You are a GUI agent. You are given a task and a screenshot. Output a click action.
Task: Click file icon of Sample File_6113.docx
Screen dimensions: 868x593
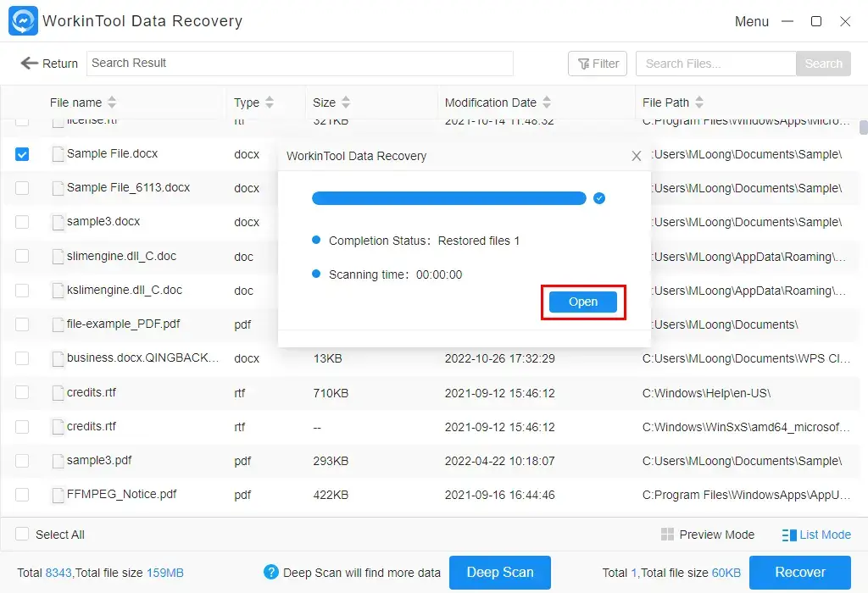pyautogui.click(x=58, y=188)
